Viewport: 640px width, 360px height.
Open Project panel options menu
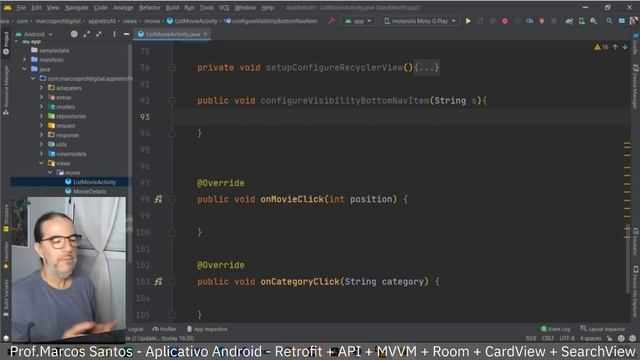point(114,34)
